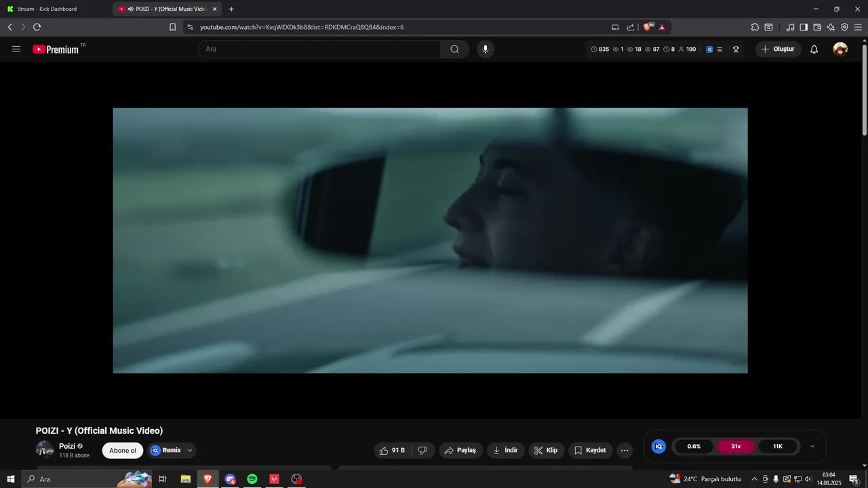This screenshot has height=488, width=868.
Task: Click the 0.6% score pill
Action: coord(694,447)
